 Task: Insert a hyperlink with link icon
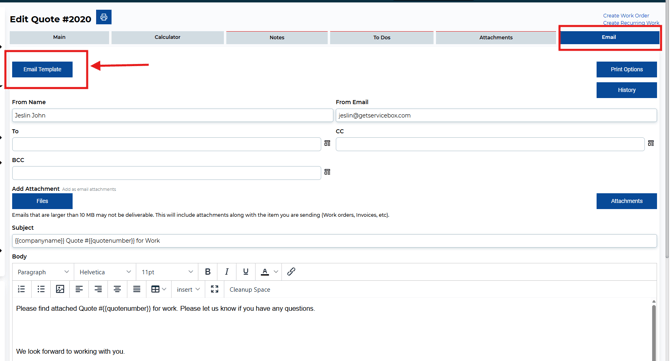coord(291,272)
